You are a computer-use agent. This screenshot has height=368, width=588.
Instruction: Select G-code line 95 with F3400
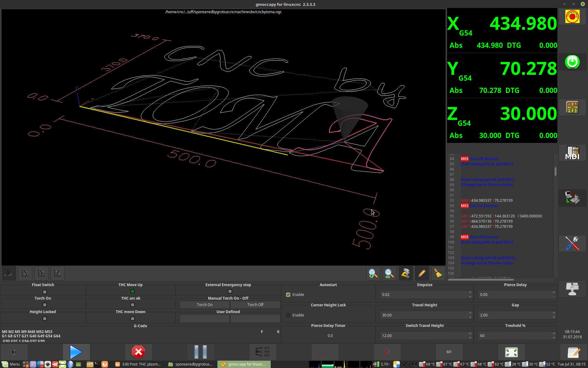click(x=501, y=216)
